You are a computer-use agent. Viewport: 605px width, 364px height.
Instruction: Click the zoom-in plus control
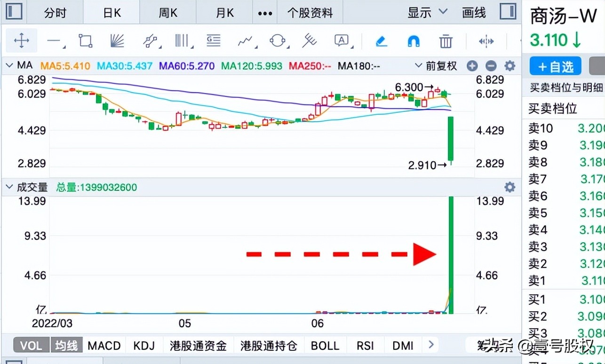coord(472,66)
